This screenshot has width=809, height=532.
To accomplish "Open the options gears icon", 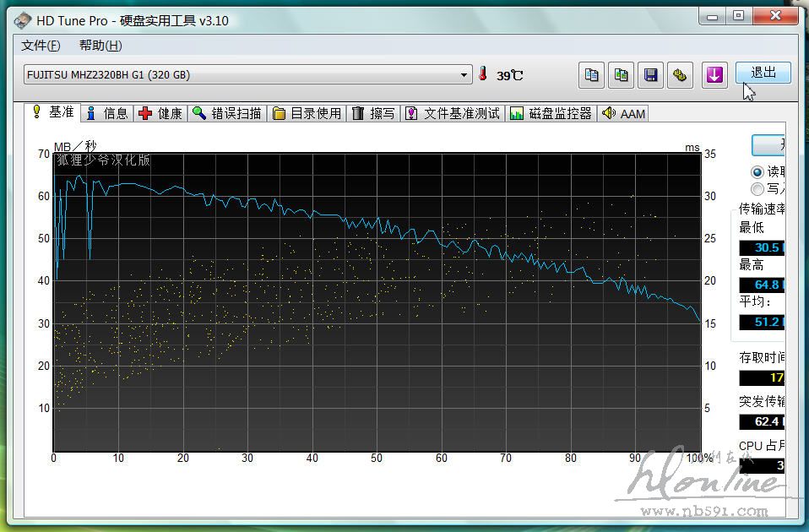I will [680, 75].
